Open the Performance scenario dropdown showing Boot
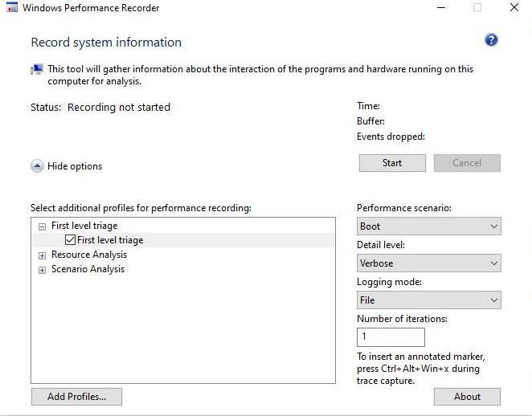 pyautogui.click(x=429, y=226)
